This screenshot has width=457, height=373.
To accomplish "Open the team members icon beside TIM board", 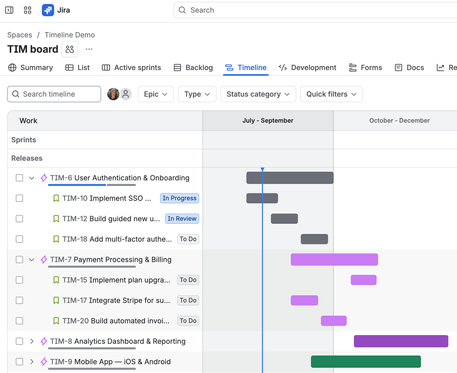I will tap(70, 49).
